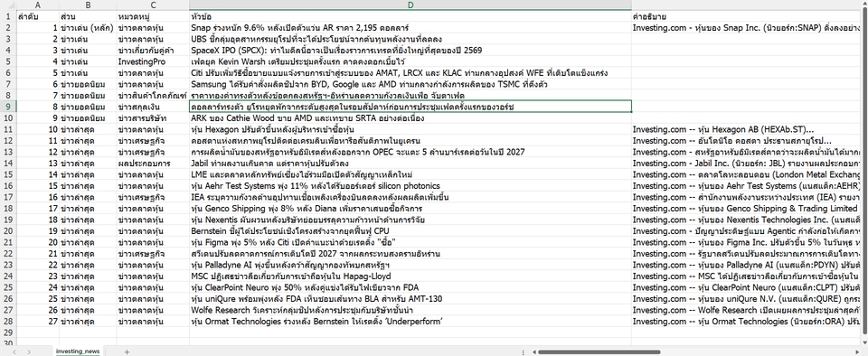
Task: Click the select-all corner of the grid
Action: click(8, 5)
